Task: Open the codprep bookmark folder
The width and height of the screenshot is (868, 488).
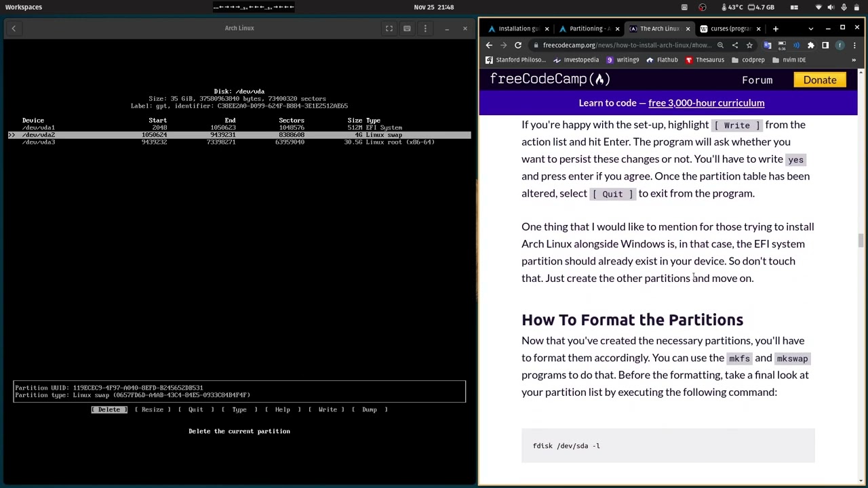Action: (x=748, y=60)
